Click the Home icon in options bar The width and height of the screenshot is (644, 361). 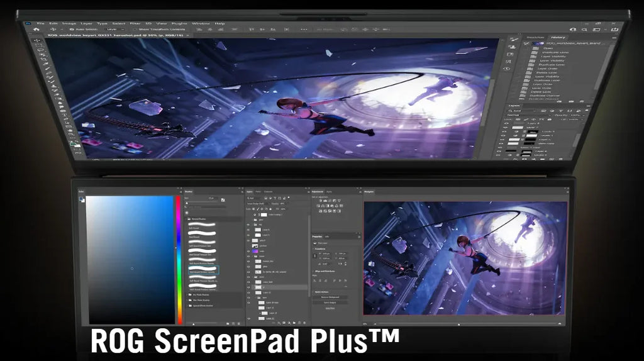pyautogui.click(x=36, y=29)
